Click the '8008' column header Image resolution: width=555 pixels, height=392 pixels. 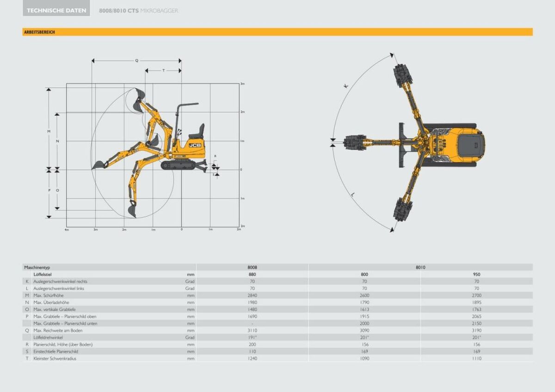coord(252,267)
